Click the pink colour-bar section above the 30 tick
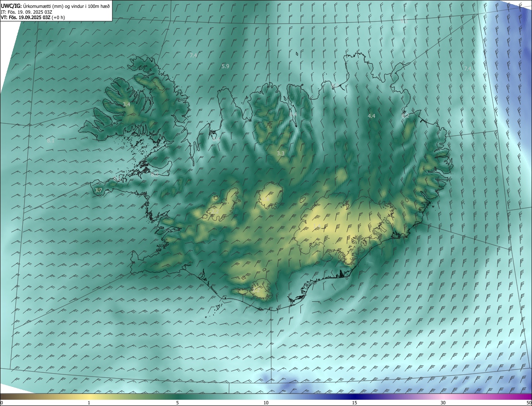The image size is (532, 406). click(443, 396)
